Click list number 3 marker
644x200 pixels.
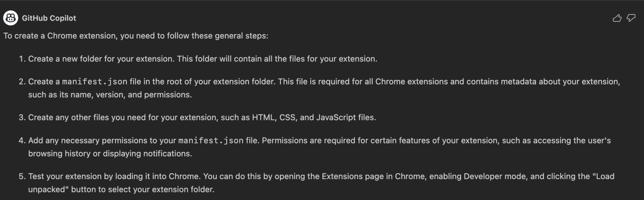(x=22, y=117)
